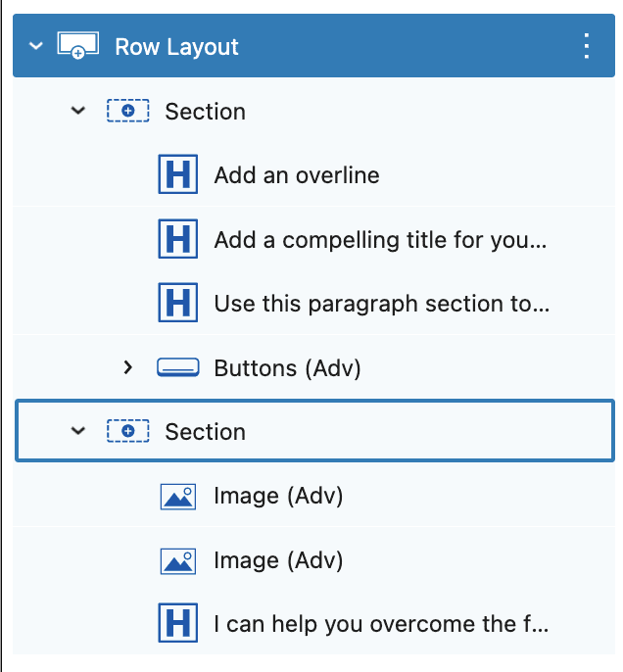The width and height of the screenshot is (623, 672).
Task: Click the second Image (Adv) picture icon
Action: tap(178, 561)
